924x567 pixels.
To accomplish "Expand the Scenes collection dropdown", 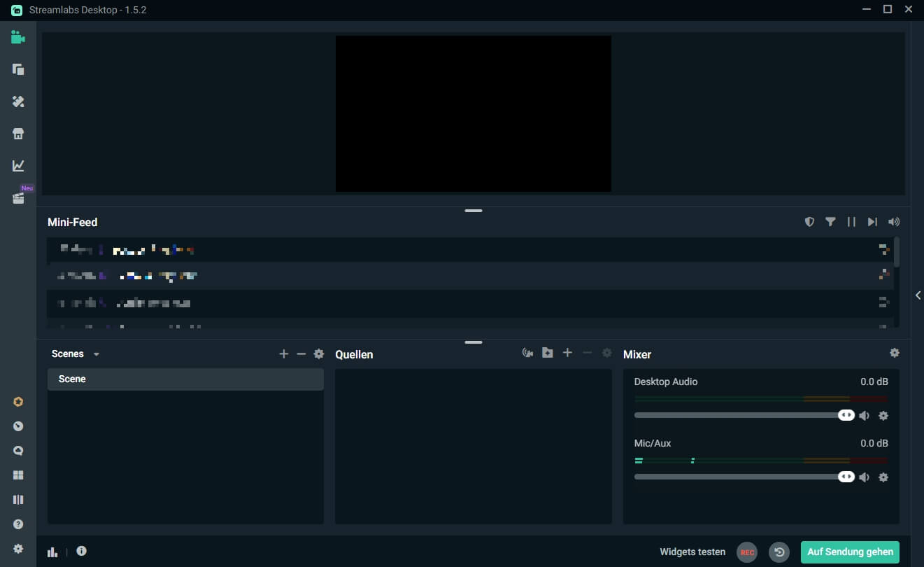I will 97,354.
